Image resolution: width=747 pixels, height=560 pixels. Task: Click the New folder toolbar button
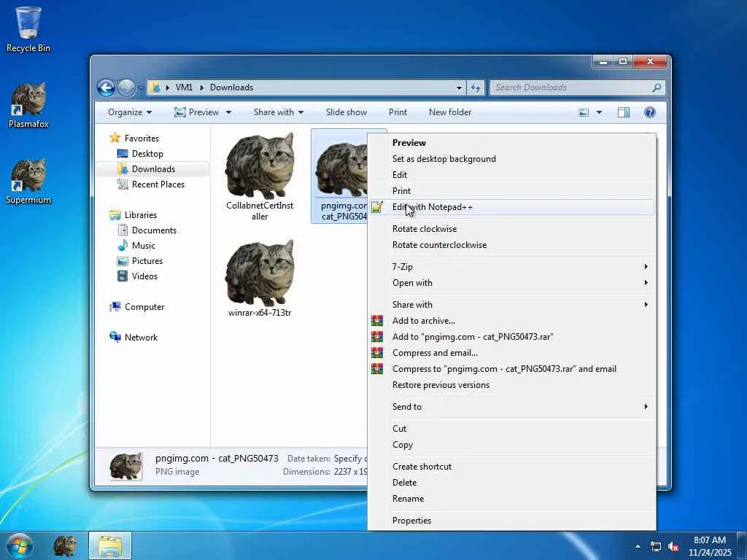pos(449,112)
